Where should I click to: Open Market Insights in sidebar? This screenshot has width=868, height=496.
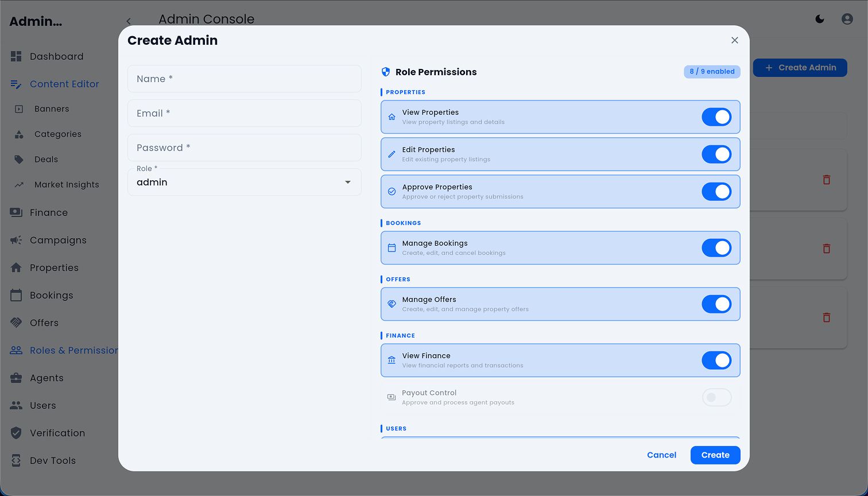point(67,185)
